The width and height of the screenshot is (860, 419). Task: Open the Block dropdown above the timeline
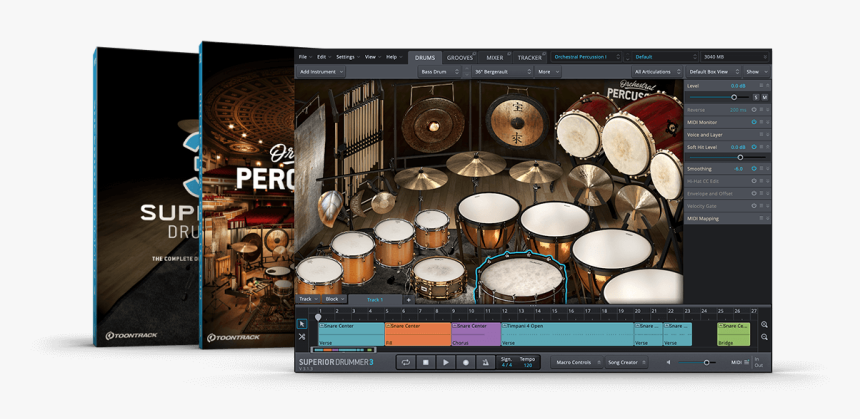point(335,299)
